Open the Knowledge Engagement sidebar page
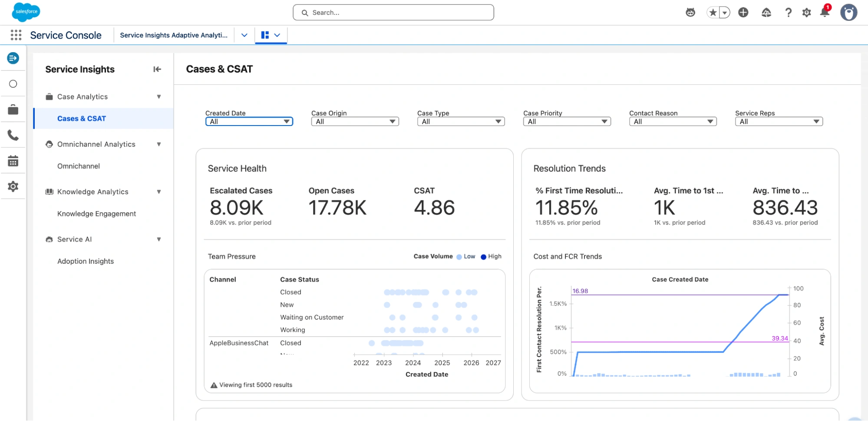Viewport: 868px width, 421px height. 96,214
